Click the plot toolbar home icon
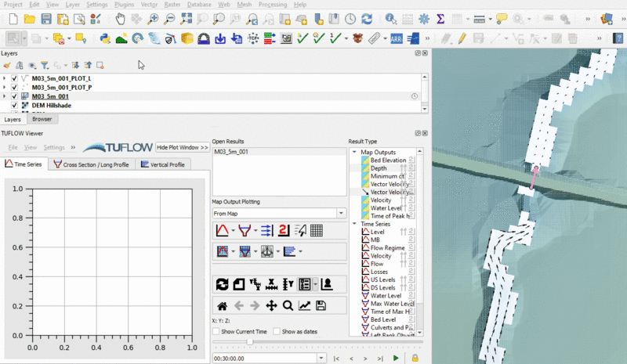Screen dimensions: 627x364 [x=222, y=305]
